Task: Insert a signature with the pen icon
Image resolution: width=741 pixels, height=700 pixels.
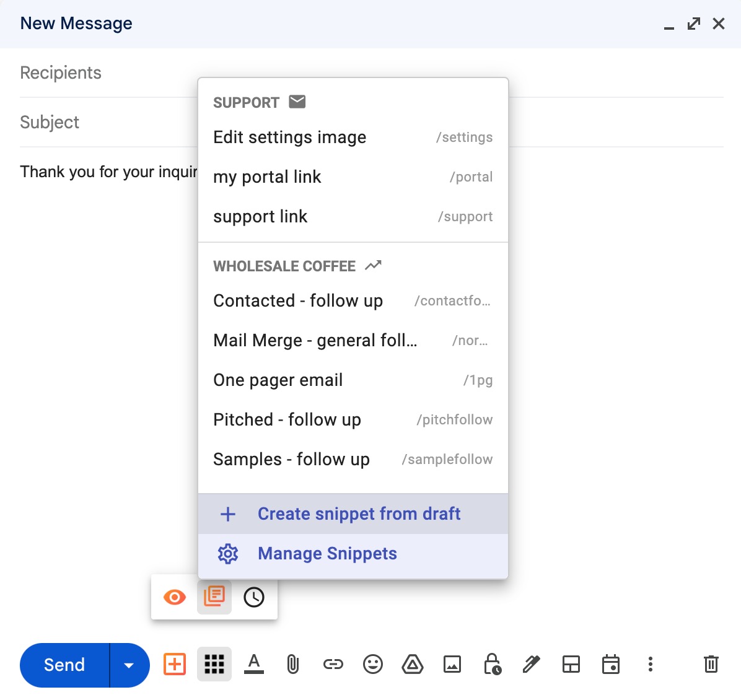Action: pyautogui.click(x=532, y=664)
